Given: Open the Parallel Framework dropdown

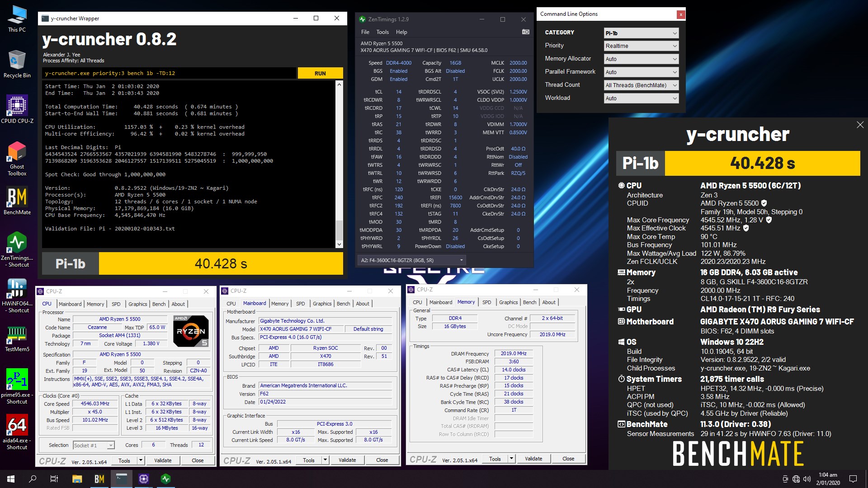Looking at the screenshot, I should click(641, 72).
